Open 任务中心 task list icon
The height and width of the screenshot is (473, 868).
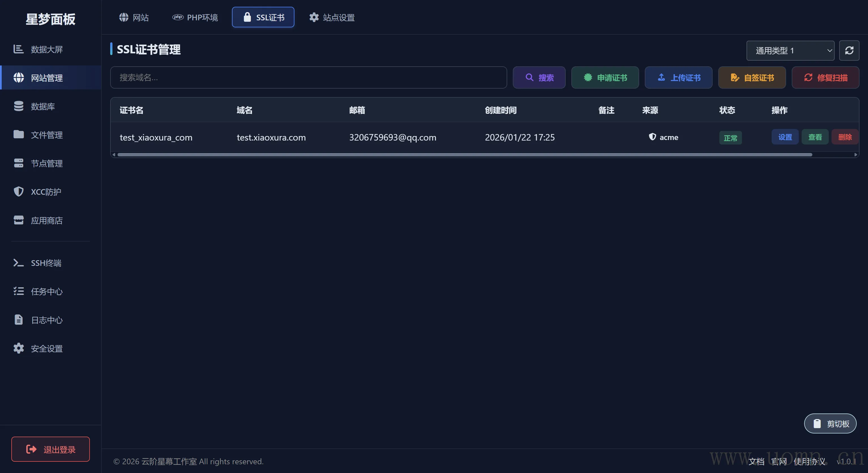point(19,291)
